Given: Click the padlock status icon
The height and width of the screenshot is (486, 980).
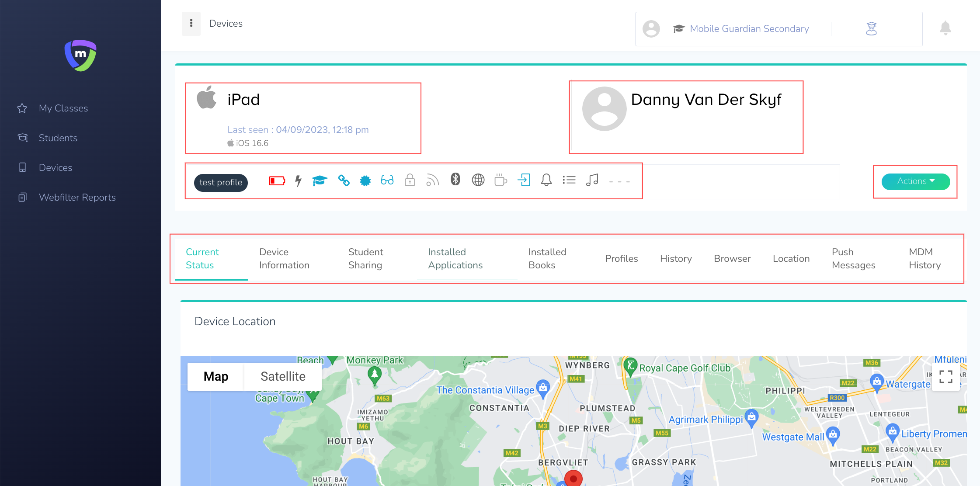Looking at the screenshot, I should click(x=410, y=180).
